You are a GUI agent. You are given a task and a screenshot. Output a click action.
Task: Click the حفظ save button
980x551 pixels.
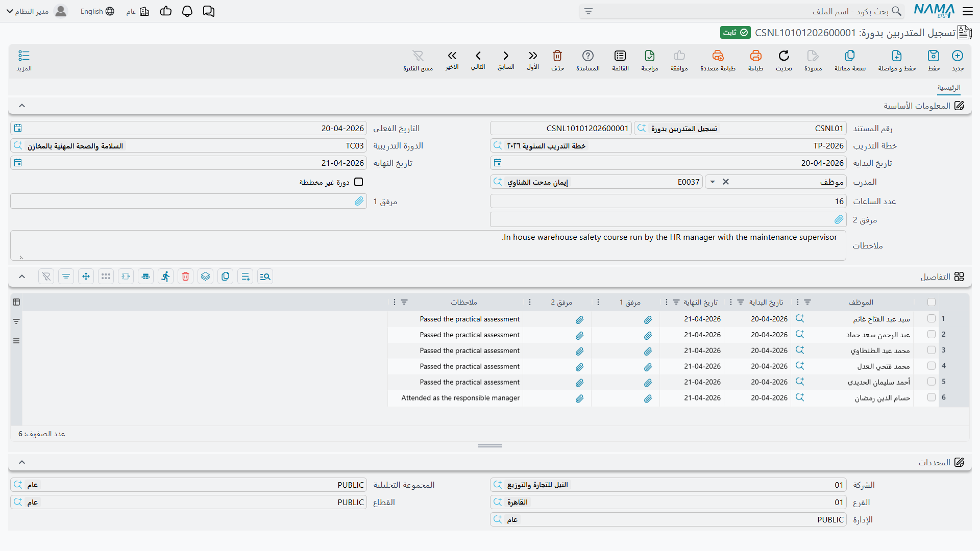[934, 60]
